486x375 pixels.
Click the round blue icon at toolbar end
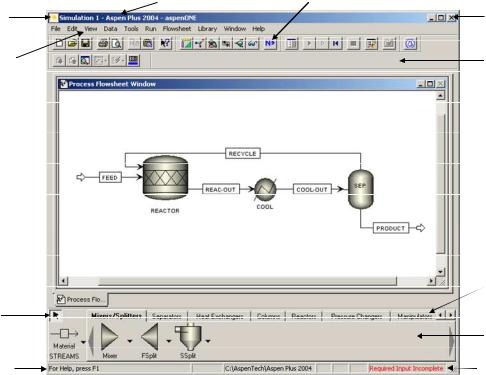(410, 44)
